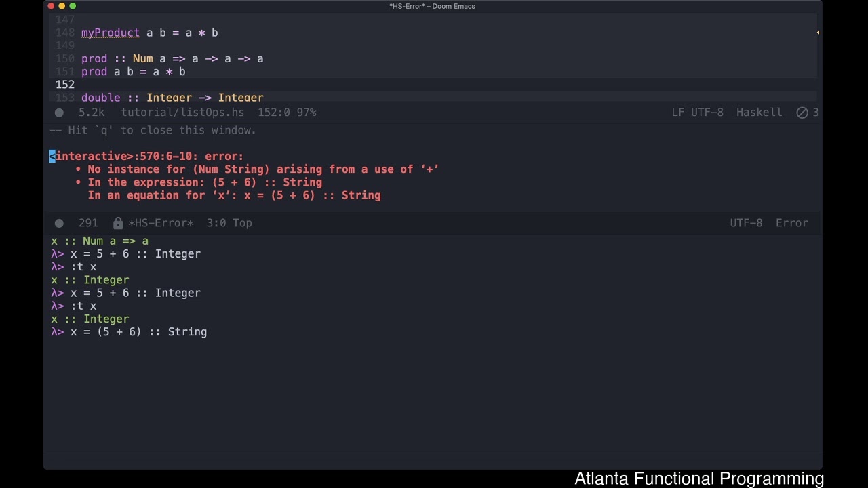Viewport: 868px width, 488px height.
Task: Click the Haskell major mode label
Action: click(x=759, y=113)
